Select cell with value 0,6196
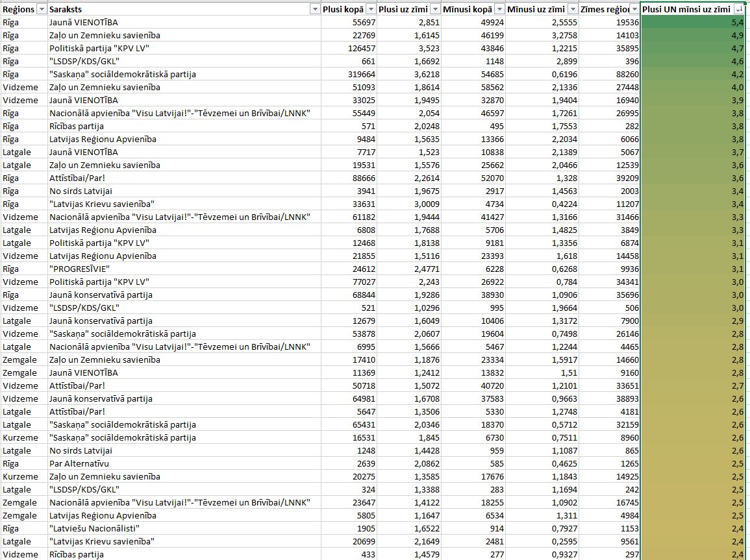Image resolution: width=750 pixels, height=560 pixels. click(x=542, y=74)
